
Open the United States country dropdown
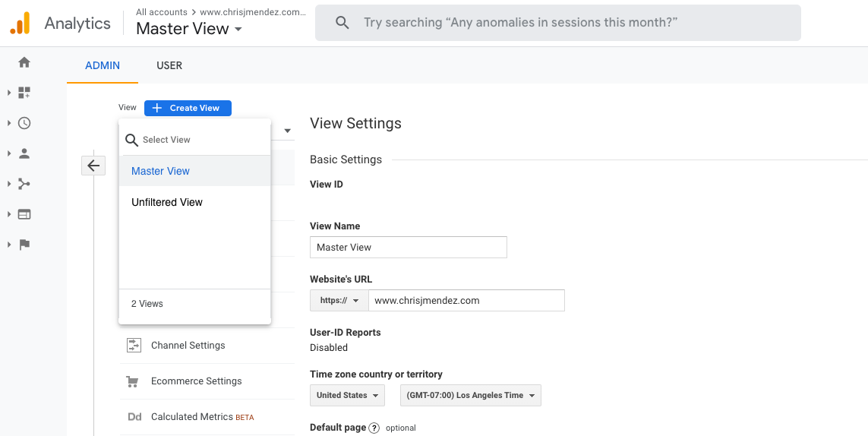click(x=347, y=396)
